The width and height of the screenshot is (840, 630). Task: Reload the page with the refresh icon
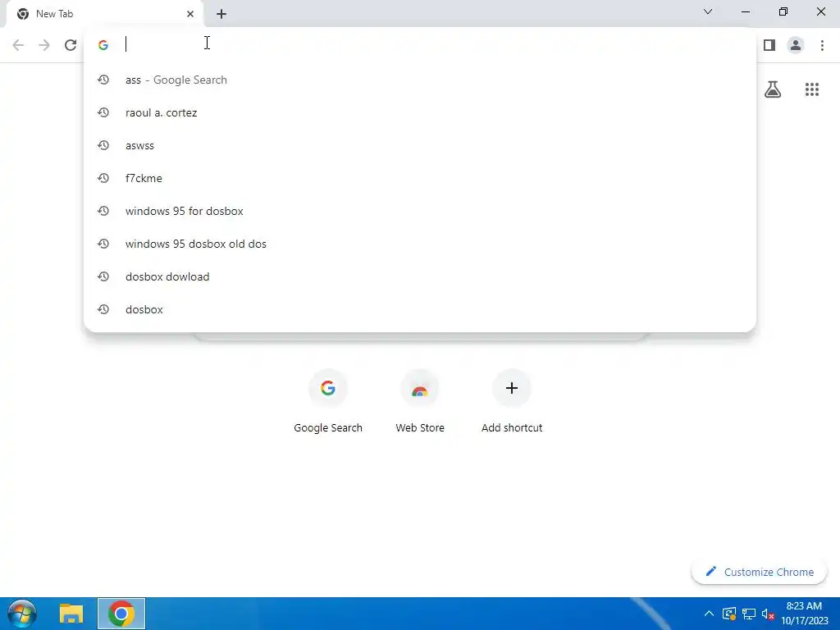click(71, 45)
